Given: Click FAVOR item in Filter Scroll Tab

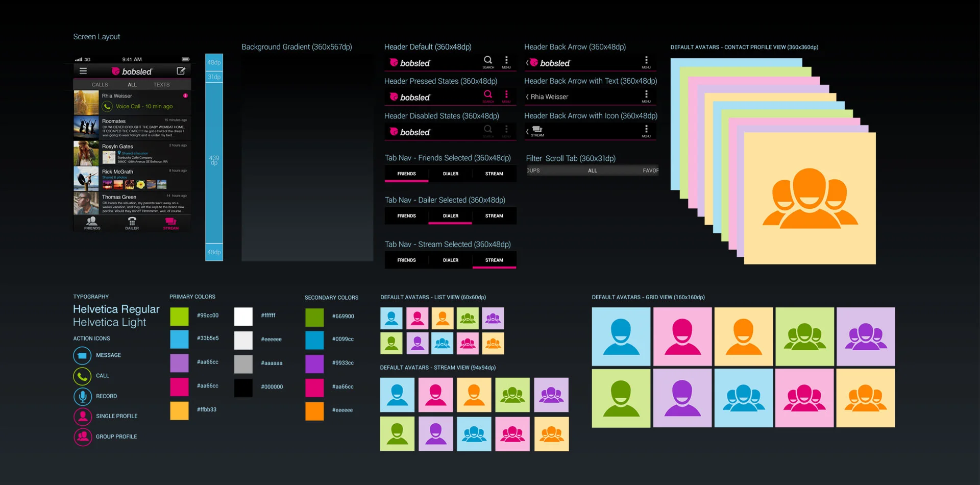Looking at the screenshot, I should coord(650,171).
